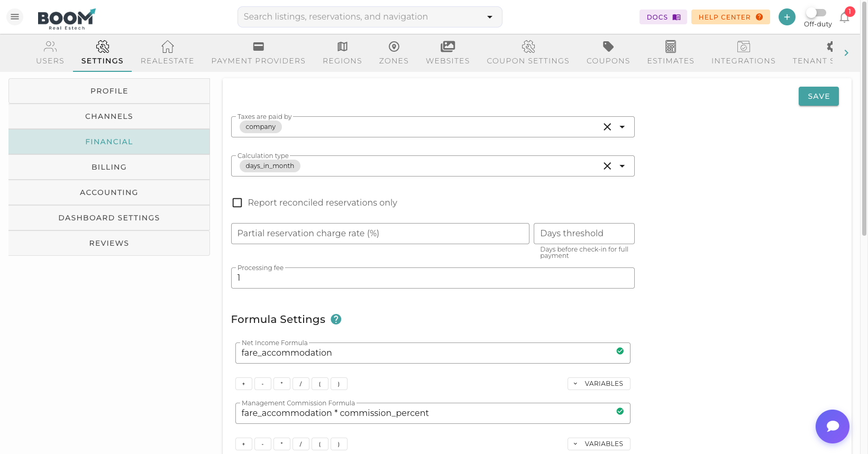This screenshot has height=454, width=868.
Task: Open the Dashboard Settings section
Action: point(109,218)
